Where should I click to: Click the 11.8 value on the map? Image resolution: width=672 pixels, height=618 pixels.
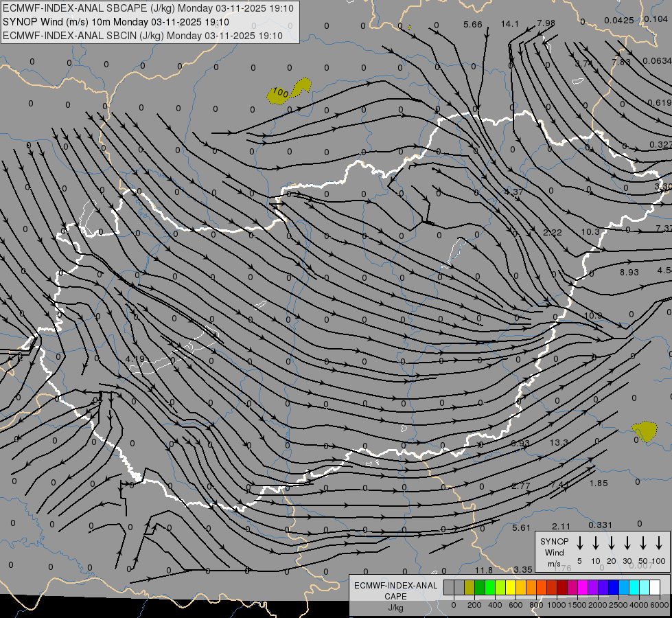[483, 571]
